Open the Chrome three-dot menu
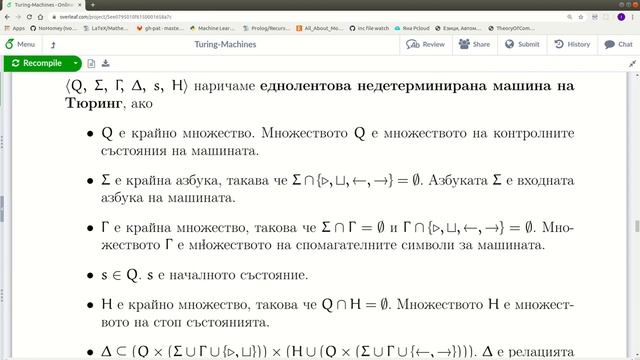The width and height of the screenshot is (640, 360). (633, 17)
